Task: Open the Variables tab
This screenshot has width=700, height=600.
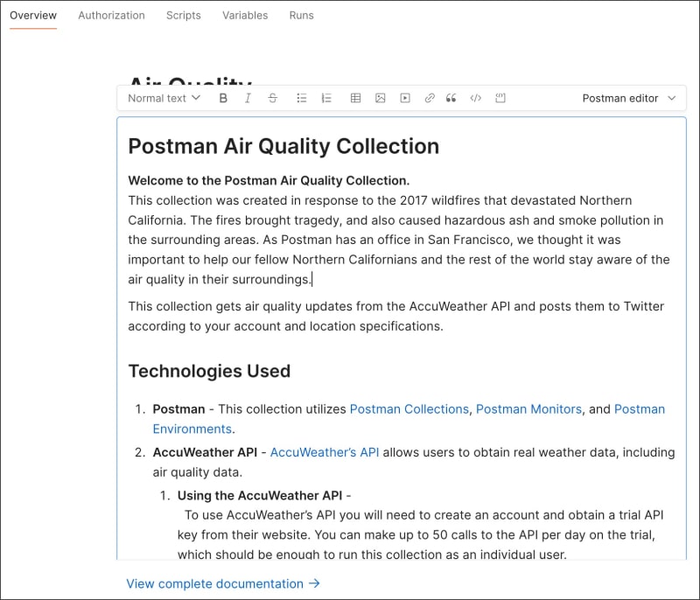Action: pos(245,16)
